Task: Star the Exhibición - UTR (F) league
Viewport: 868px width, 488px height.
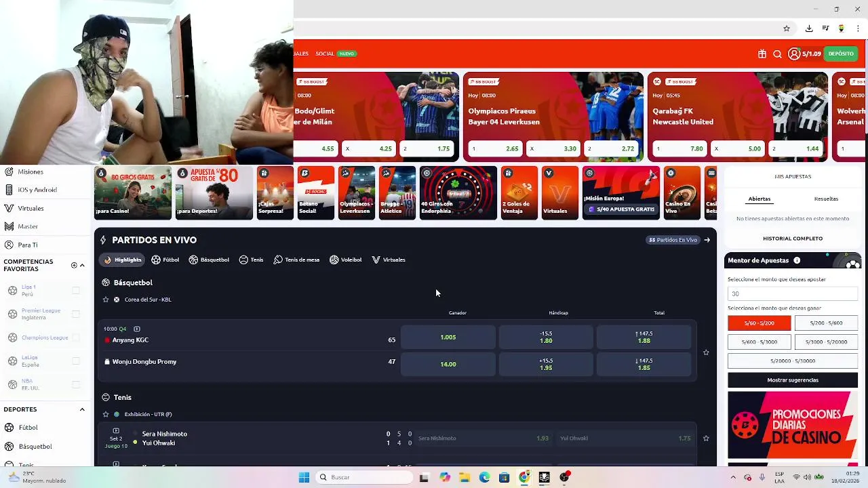Action: coord(106,414)
